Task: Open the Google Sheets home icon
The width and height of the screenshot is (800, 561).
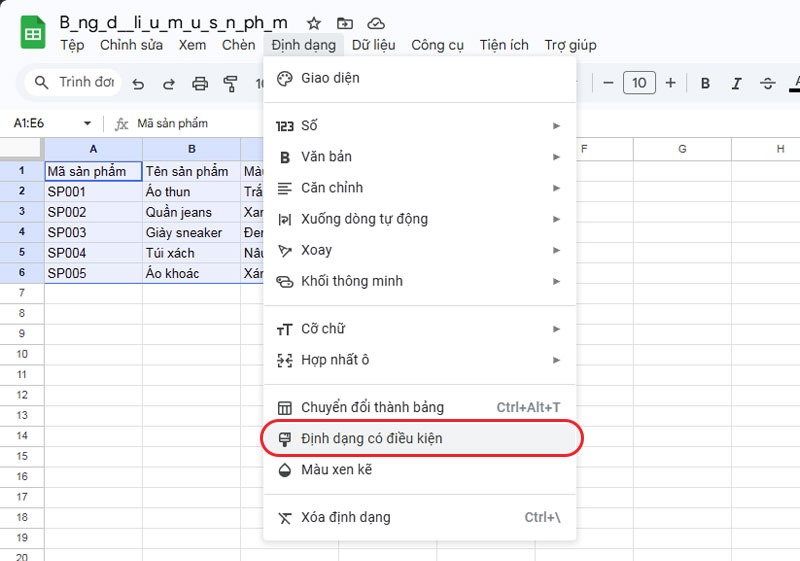Action: 33,33
